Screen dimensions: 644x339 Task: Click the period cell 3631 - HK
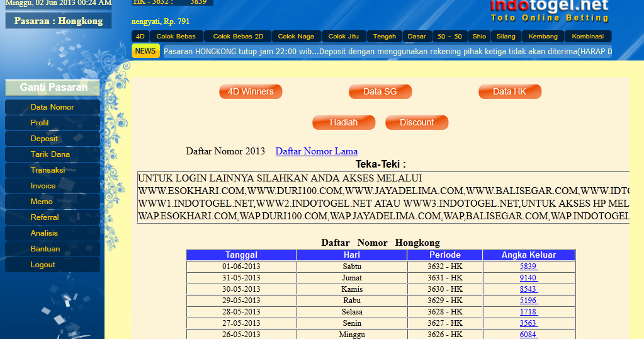pos(445,278)
